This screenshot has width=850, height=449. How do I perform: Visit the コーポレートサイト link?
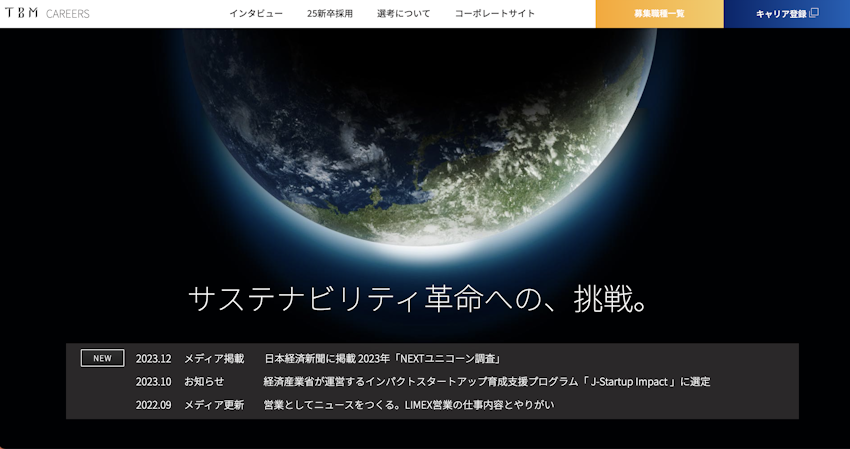tap(495, 14)
